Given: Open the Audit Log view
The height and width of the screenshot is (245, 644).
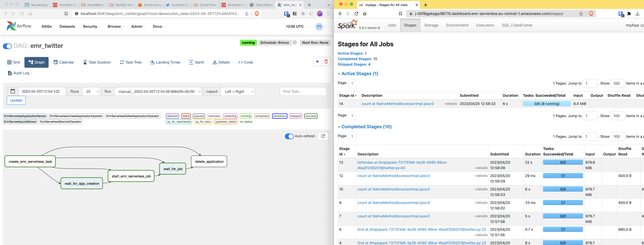Looking at the screenshot, I should [19, 73].
